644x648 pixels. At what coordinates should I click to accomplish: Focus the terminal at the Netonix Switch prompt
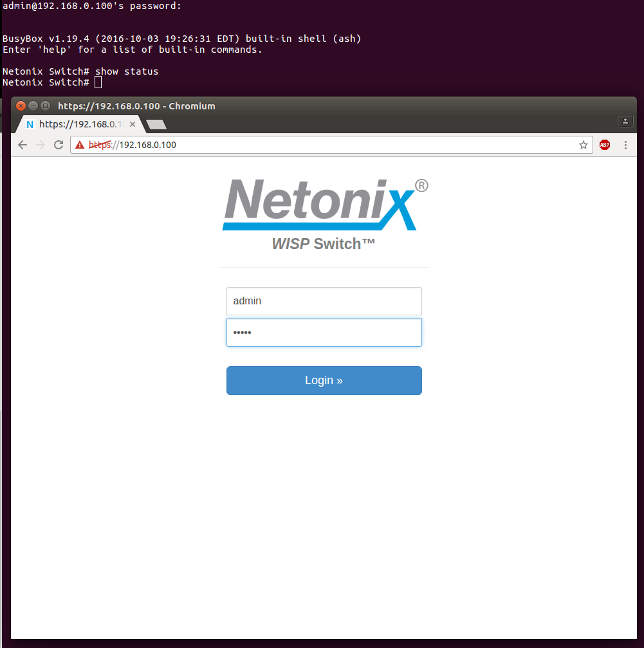coord(257,82)
